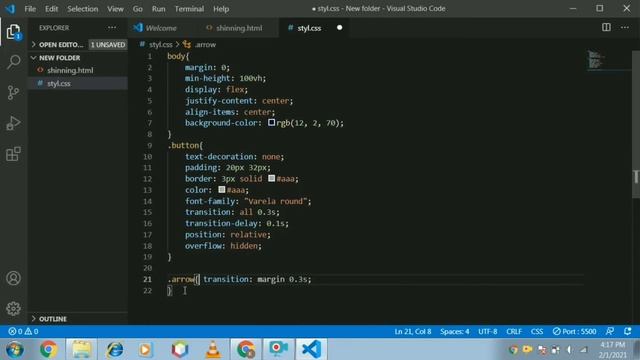Click the notifications bell in the status bar

pyautogui.click(x=628, y=331)
